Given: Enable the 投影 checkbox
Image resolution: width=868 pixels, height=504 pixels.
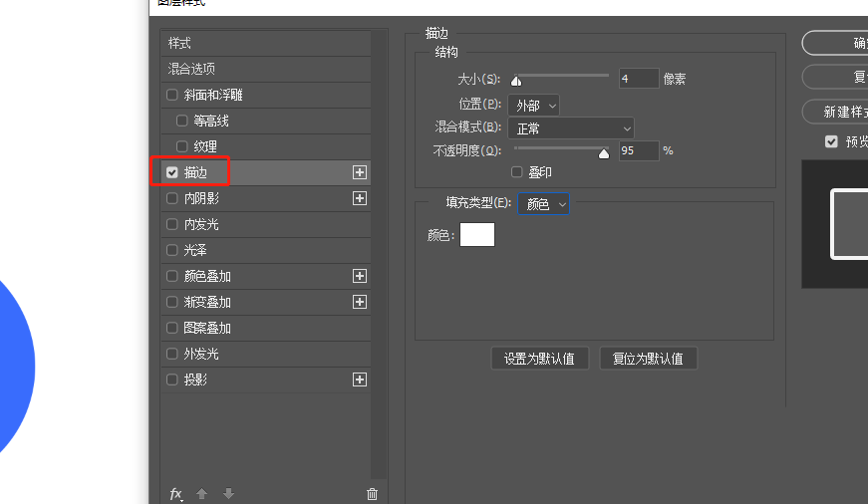Looking at the screenshot, I should pos(172,379).
